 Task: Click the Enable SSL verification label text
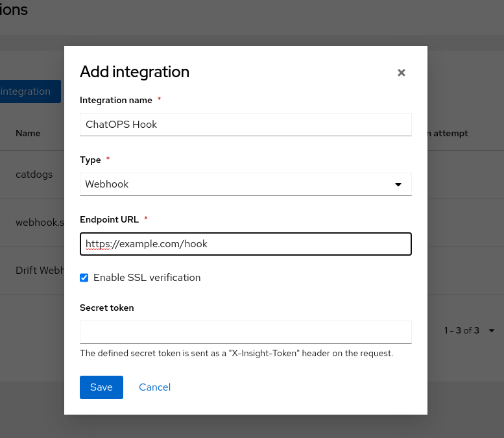[147, 278]
